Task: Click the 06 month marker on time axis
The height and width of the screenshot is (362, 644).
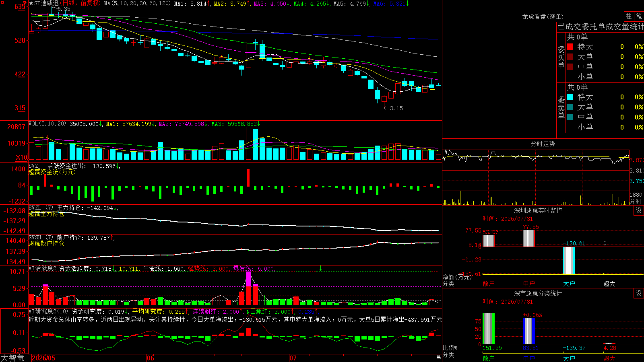Action: point(151,358)
